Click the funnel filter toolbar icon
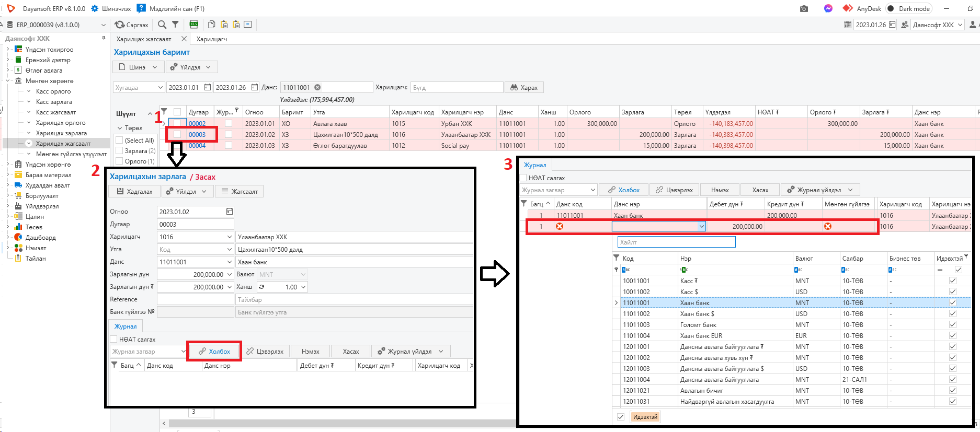The image size is (980, 432). click(175, 25)
